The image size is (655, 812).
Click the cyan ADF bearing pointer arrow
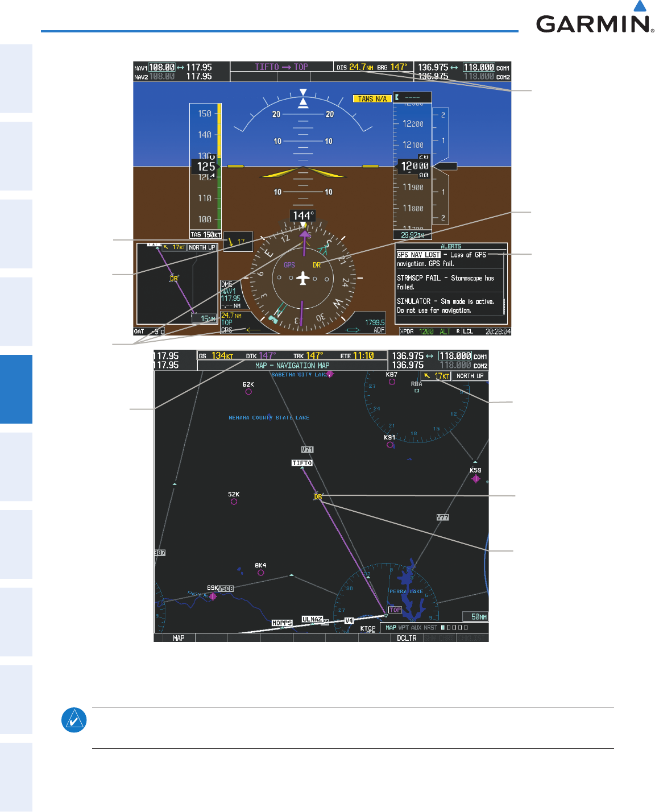[x=353, y=330]
